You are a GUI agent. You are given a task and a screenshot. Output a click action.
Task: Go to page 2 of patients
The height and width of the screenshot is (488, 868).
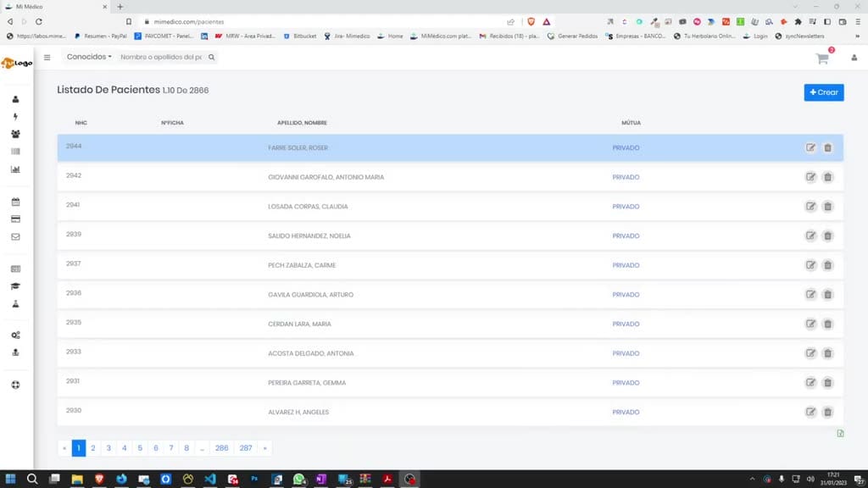point(93,447)
